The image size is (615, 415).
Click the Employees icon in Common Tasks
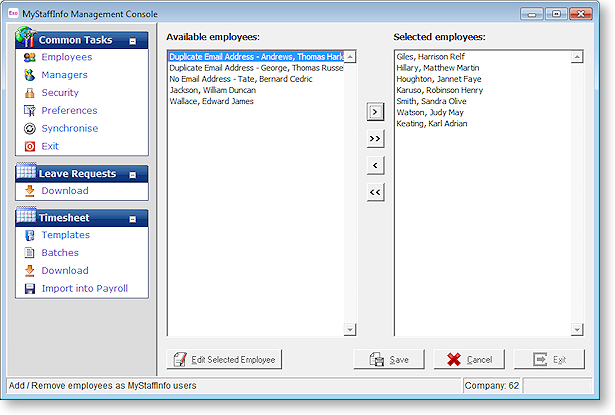point(29,57)
